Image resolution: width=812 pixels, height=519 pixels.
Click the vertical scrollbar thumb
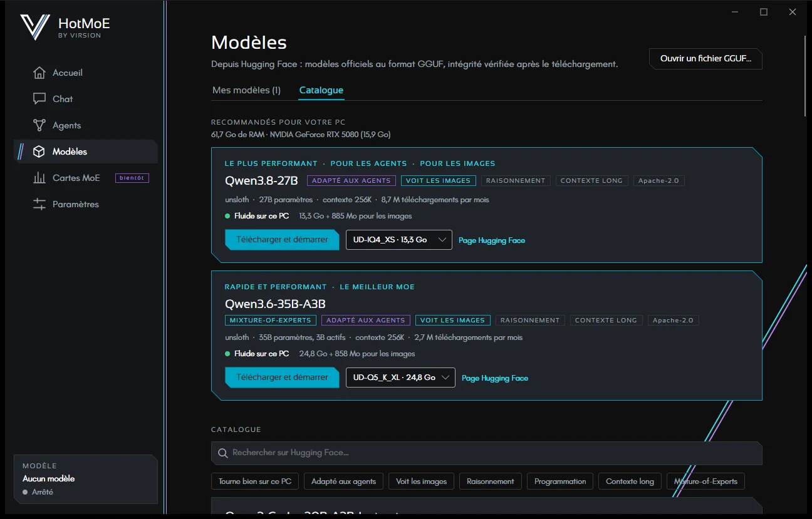[805, 75]
